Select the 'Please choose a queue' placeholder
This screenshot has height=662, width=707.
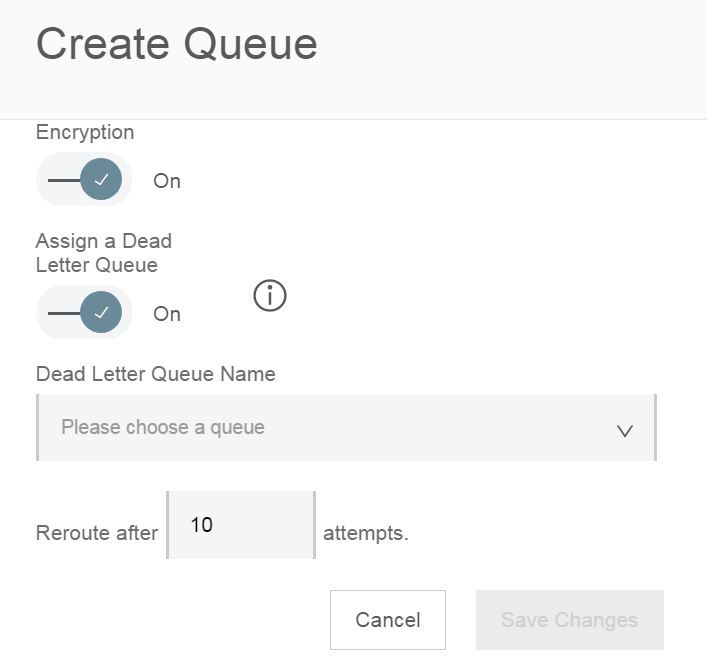pyautogui.click(x=163, y=428)
